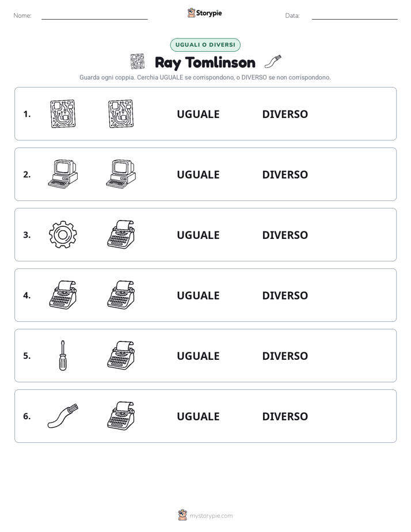Click the cable icon right of Ray Tomlinson
The image size is (411, 532).
(273, 62)
